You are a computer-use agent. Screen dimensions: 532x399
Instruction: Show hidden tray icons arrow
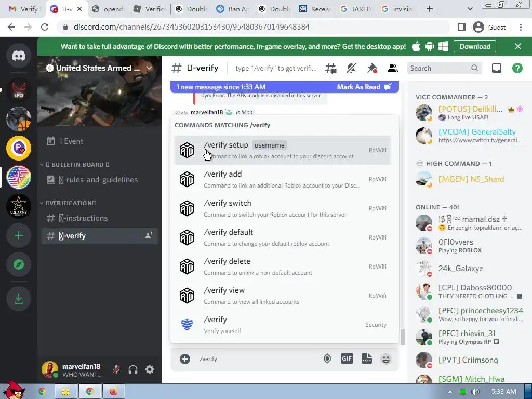(x=450, y=392)
